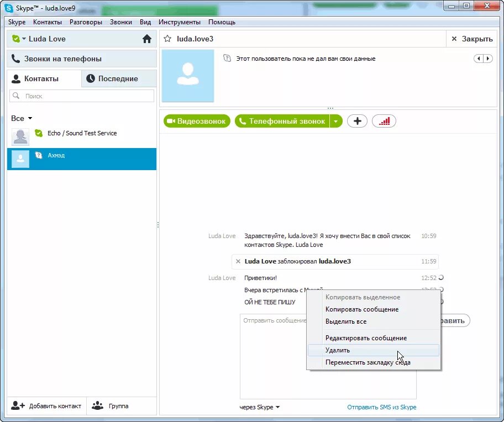Click the Luda Love profile name
This screenshot has height=422, width=504.
pyautogui.click(x=47, y=39)
